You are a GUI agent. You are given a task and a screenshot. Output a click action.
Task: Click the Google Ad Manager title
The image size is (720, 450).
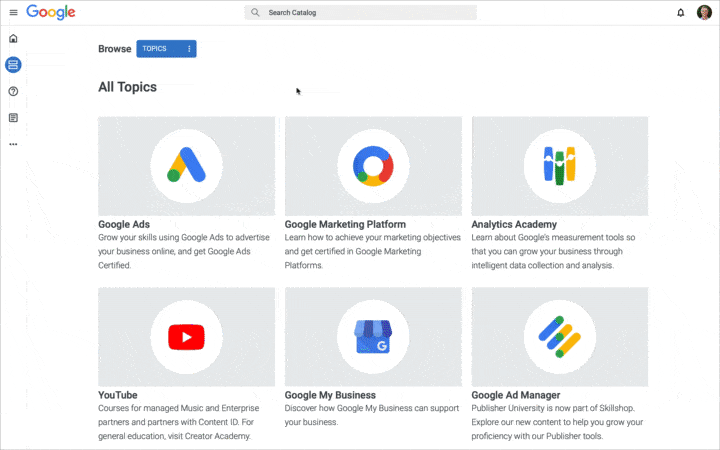(x=516, y=395)
